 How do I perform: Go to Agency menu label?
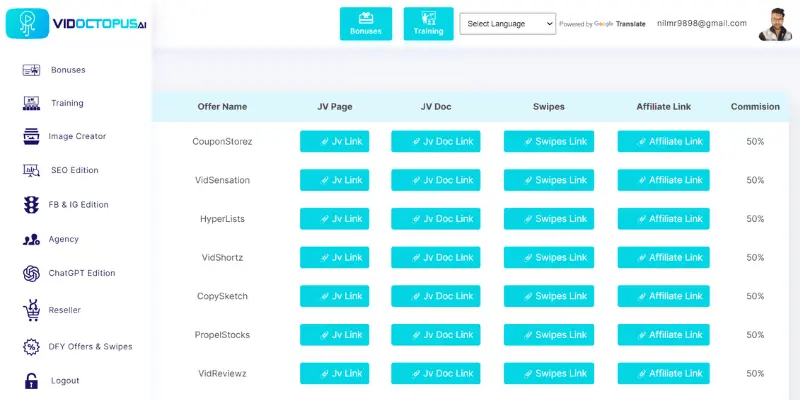(x=63, y=239)
